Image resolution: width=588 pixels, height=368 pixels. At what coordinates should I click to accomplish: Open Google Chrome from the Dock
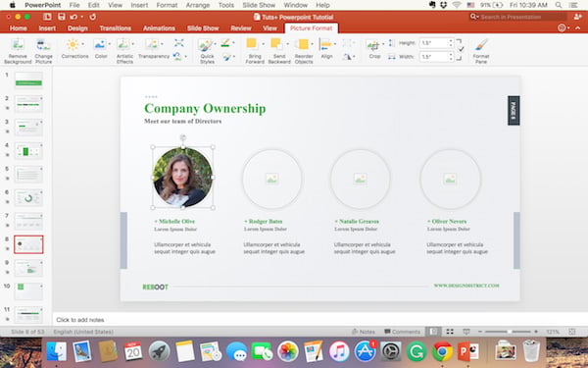pos(443,351)
